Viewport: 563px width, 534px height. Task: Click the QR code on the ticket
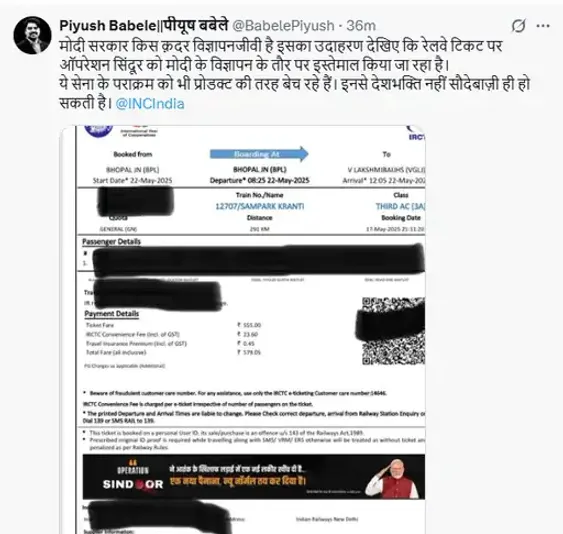(393, 331)
